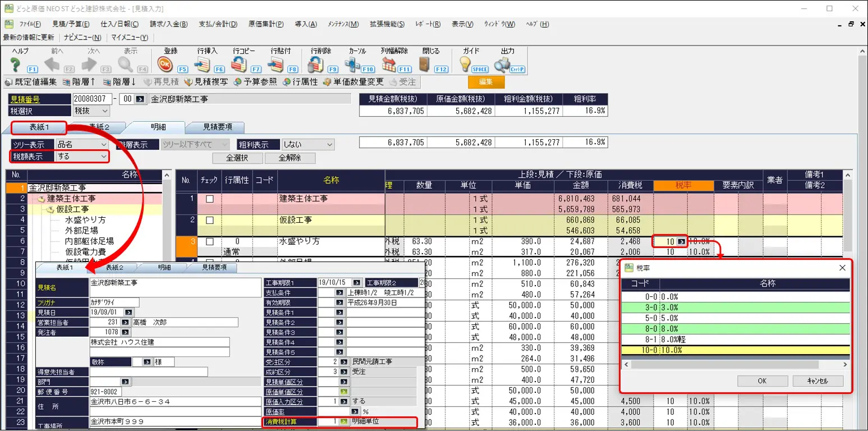Click the 登録 (register) OK icon
868x431 pixels.
point(165,65)
